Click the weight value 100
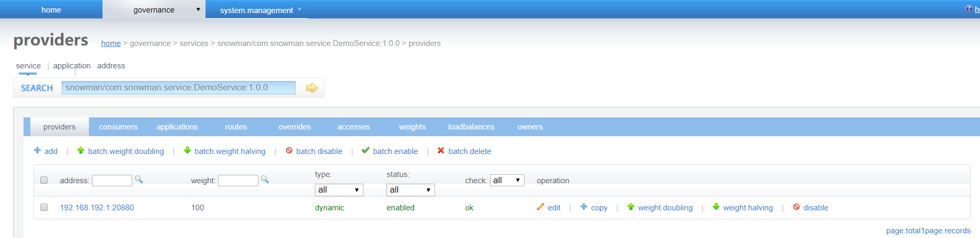980x238 pixels. (198, 208)
